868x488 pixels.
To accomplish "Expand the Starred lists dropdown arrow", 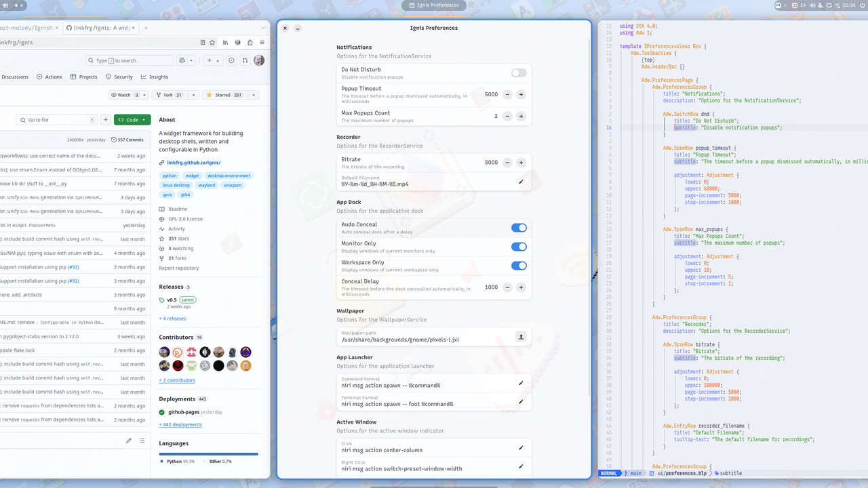I will tap(254, 95).
